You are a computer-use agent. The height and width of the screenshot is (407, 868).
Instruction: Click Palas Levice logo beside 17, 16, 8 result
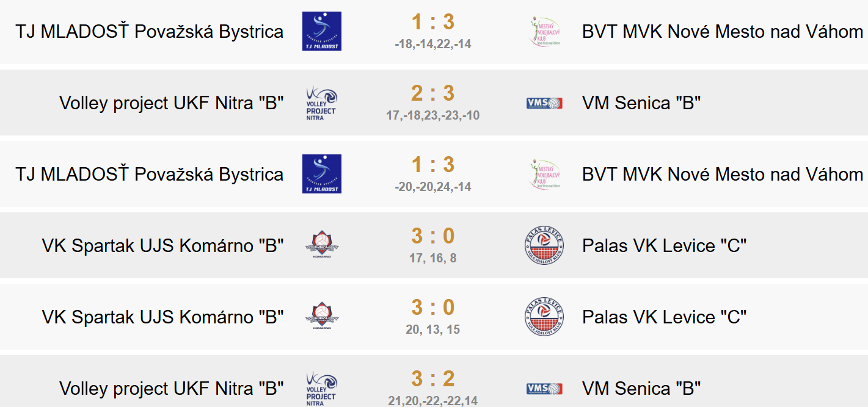click(544, 245)
